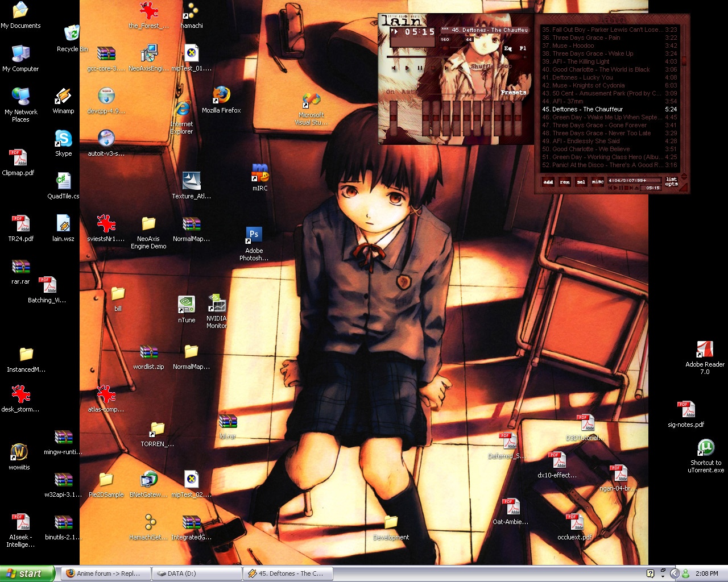Select My Network Places icon

click(20, 105)
